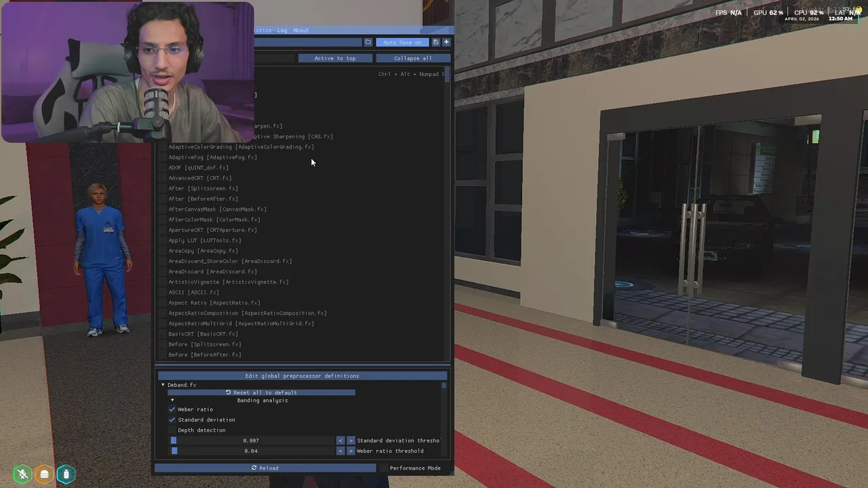
Task: Click Edit global preprocessor definitions
Action: click(302, 375)
